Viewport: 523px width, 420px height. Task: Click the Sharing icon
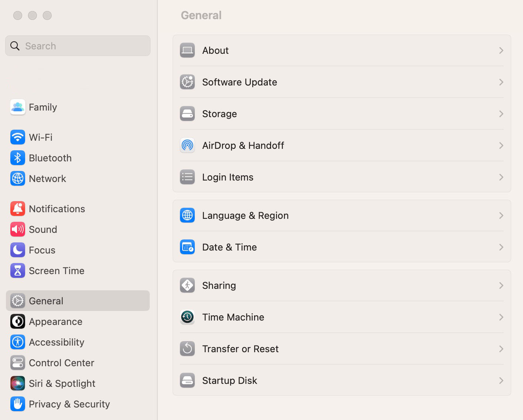tap(187, 286)
